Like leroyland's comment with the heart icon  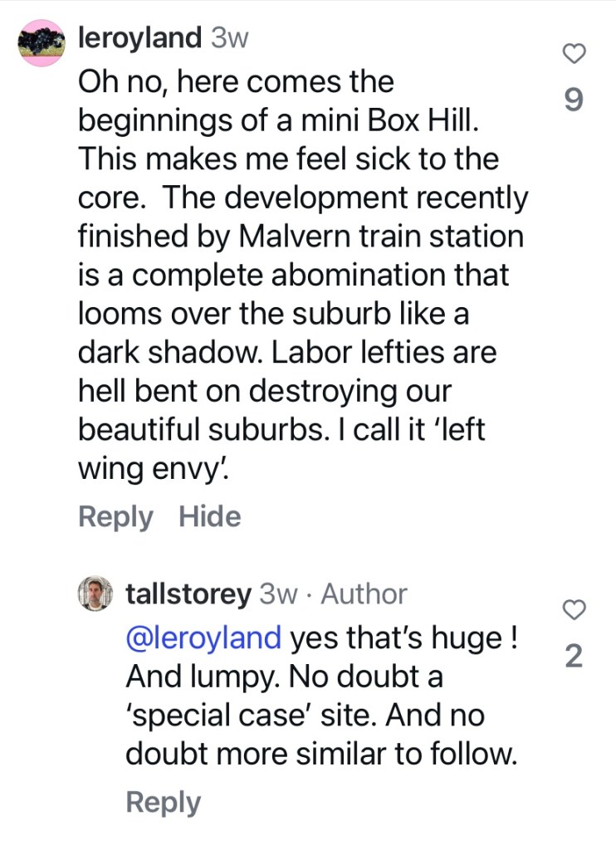pyautogui.click(x=574, y=55)
